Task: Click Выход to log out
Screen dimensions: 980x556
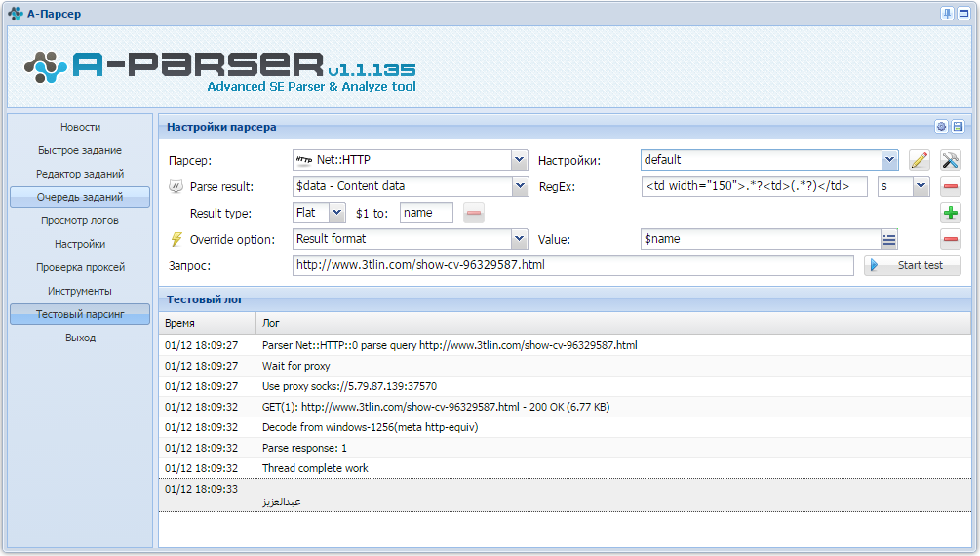Action: (x=80, y=338)
